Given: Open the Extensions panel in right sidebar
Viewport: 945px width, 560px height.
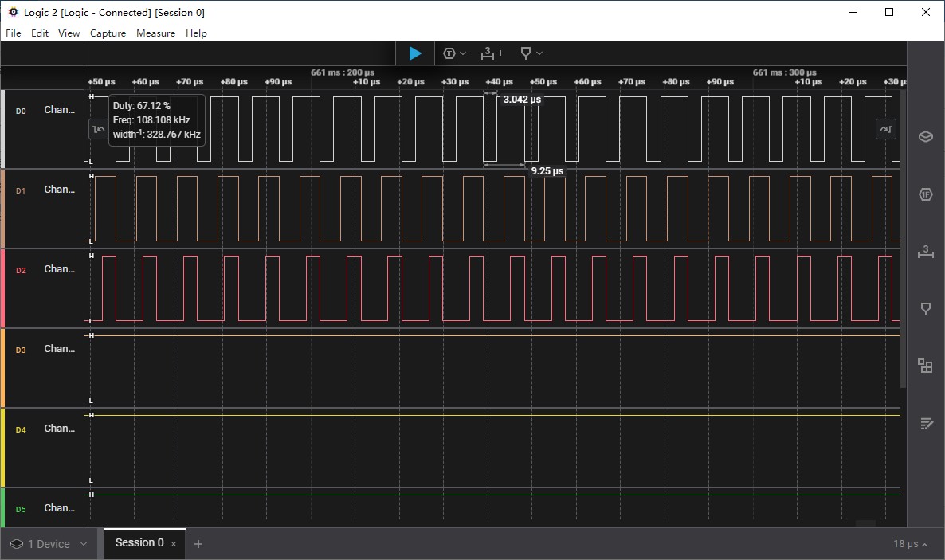Looking at the screenshot, I should (925, 366).
